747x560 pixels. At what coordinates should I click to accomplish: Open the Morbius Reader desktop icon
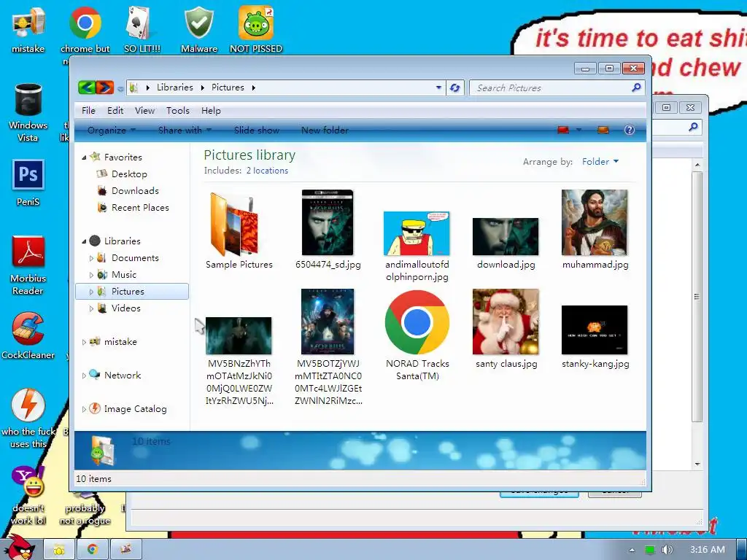(28, 265)
